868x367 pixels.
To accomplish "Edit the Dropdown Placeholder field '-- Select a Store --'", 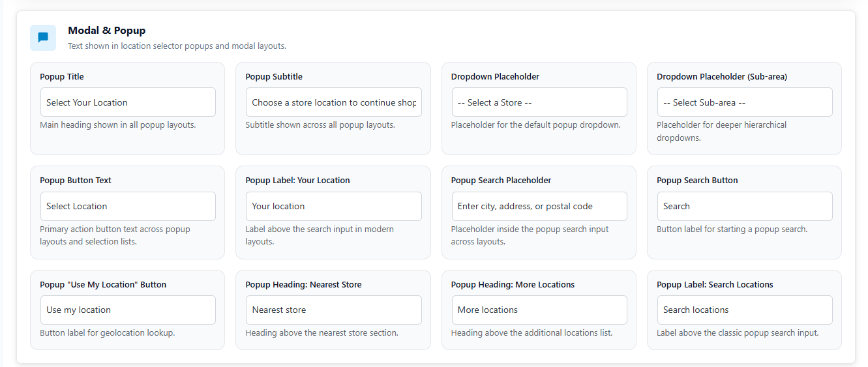I will click(x=539, y=102).
